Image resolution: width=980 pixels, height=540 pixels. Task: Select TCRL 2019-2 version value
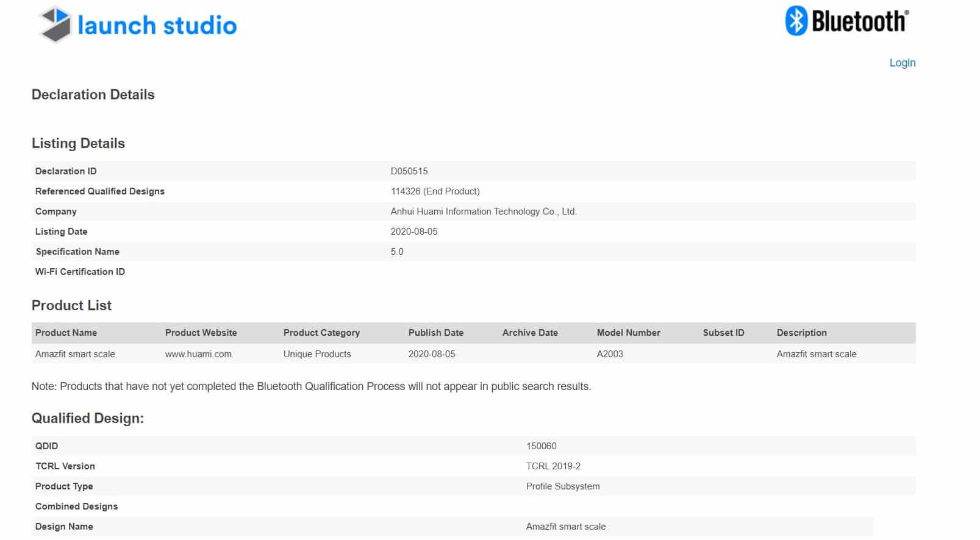click(x=553, y=466)
